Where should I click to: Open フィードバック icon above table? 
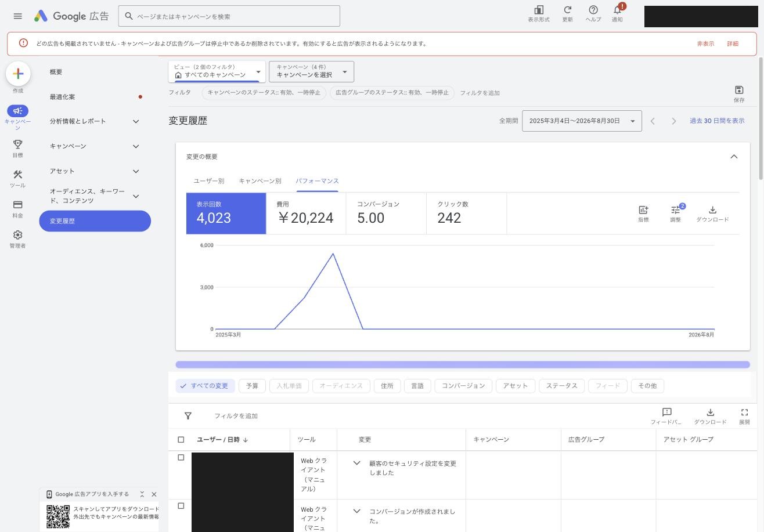(x=666, y=416)
